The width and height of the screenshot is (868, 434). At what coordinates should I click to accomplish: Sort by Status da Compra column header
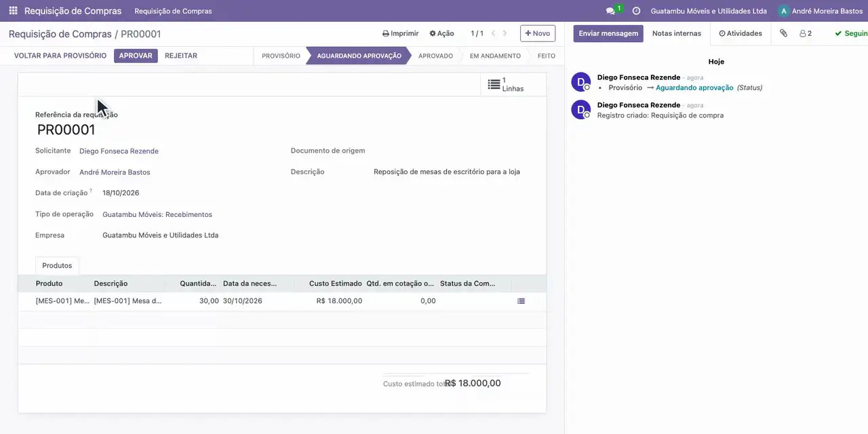pos(467,283)
